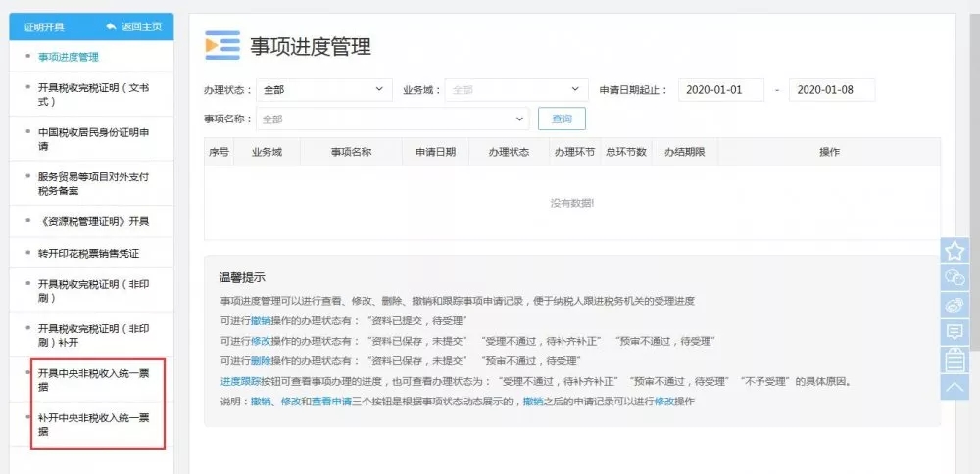Click the 事项进度管理 title logo icon

[x=222, y=46]
